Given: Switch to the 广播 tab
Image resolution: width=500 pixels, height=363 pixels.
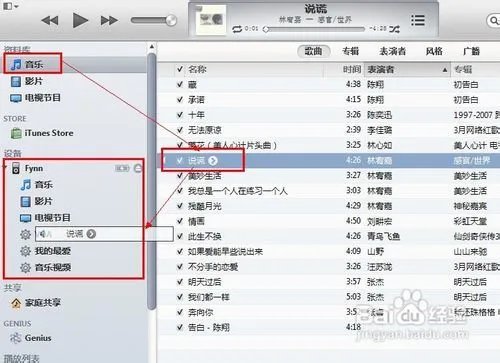Looking at the screenshot, I should click(472, 51).
